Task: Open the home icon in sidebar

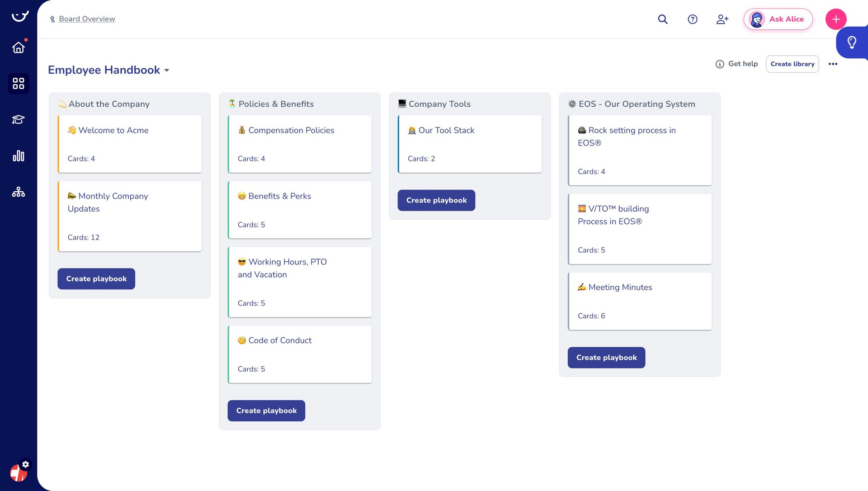Action: pyautogui.click(x=18, y=47)
